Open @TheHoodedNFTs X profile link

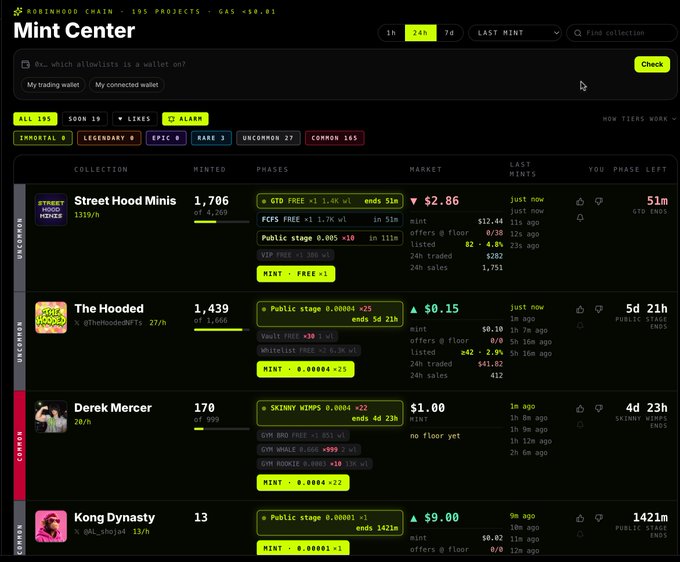coord(109,323)
